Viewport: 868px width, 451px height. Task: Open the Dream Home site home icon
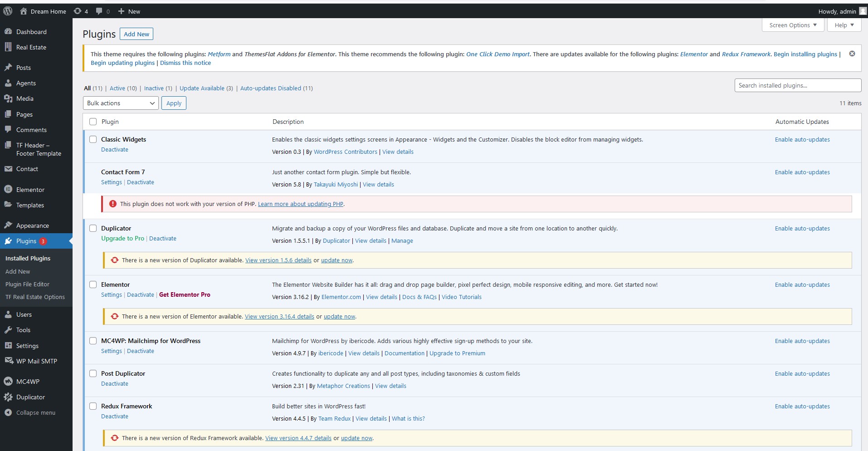pos(24,11)
